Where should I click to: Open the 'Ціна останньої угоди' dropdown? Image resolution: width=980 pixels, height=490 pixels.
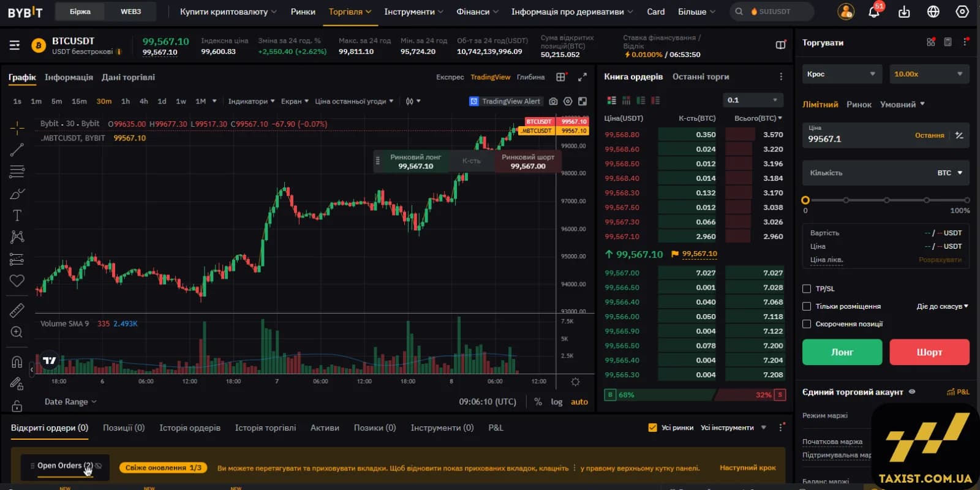[354, 102]
